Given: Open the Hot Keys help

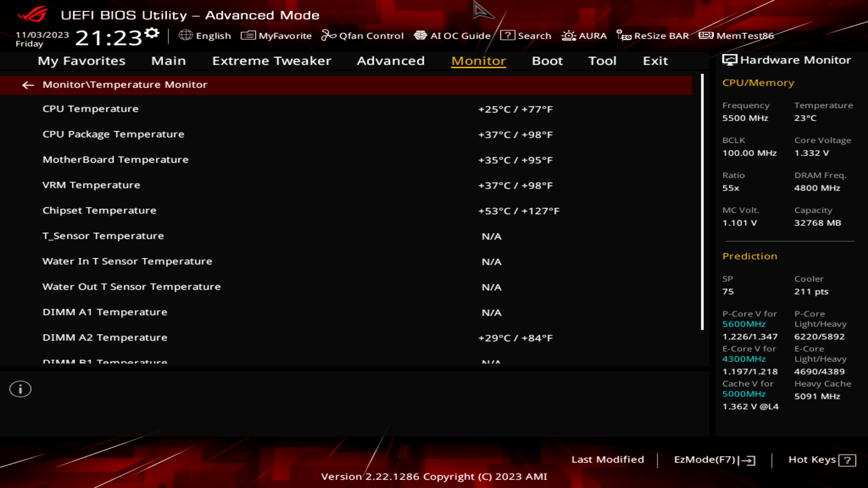Looking at the screenshot, I should click(x=822, y=460).
